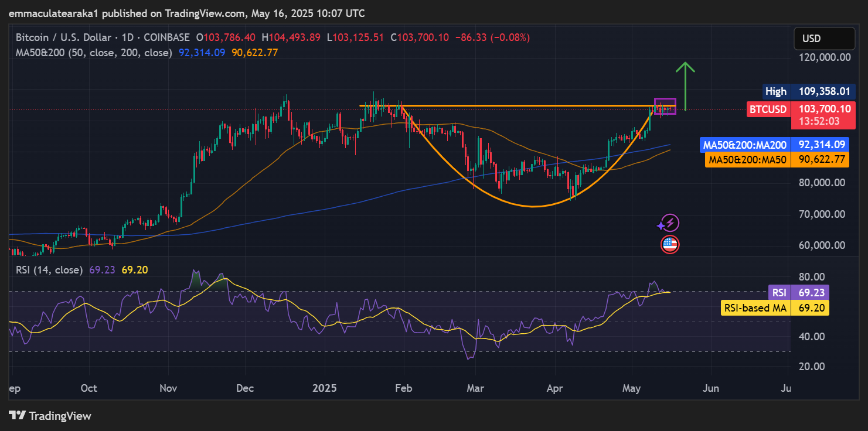
Task: Click the blue 92,314.09 MA value in legend
Action: tap(202, 53)
